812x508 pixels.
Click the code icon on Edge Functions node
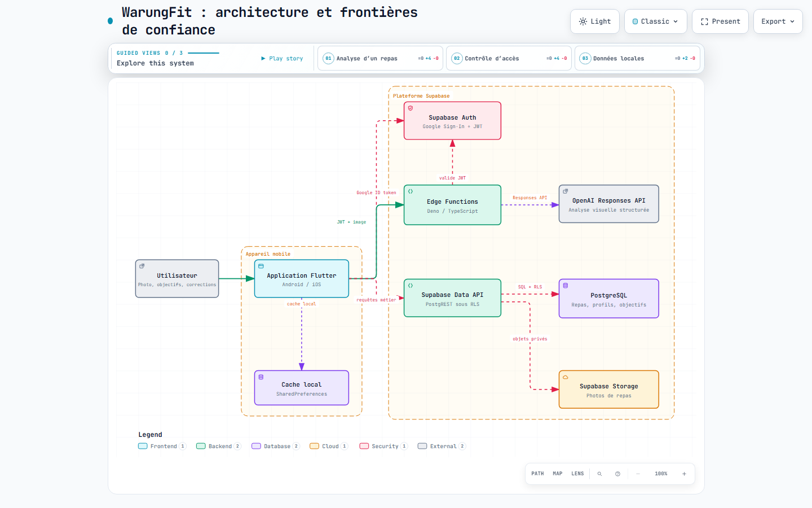411,191
